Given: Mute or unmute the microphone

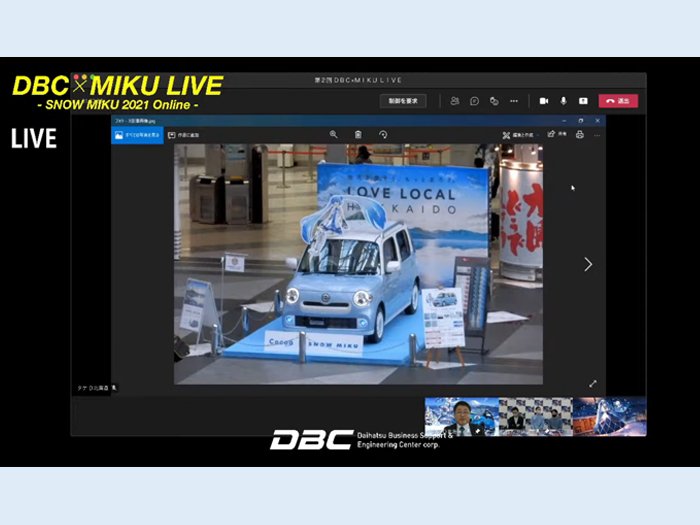Looking at the screenshot, I should click(x=563, y=101).
